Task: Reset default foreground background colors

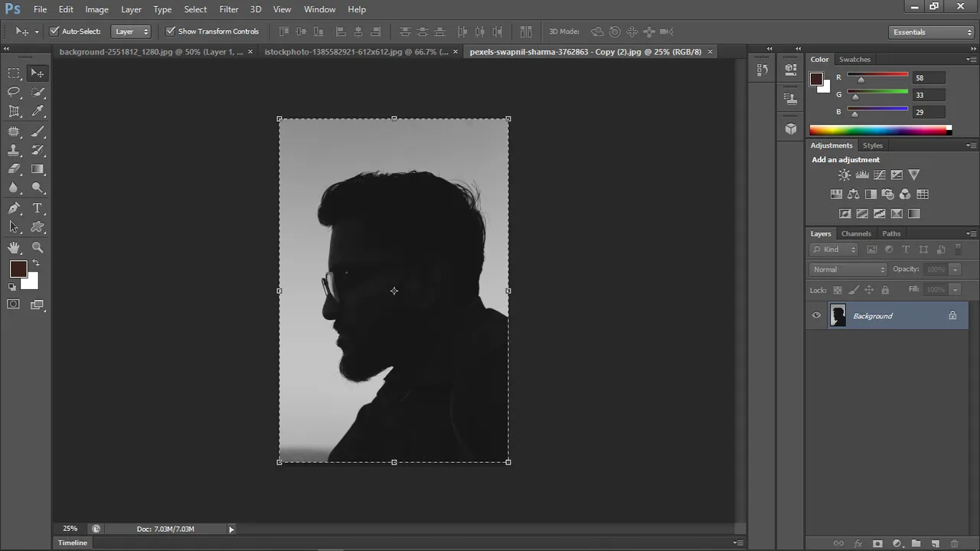Action: click(x=11, y=287)
